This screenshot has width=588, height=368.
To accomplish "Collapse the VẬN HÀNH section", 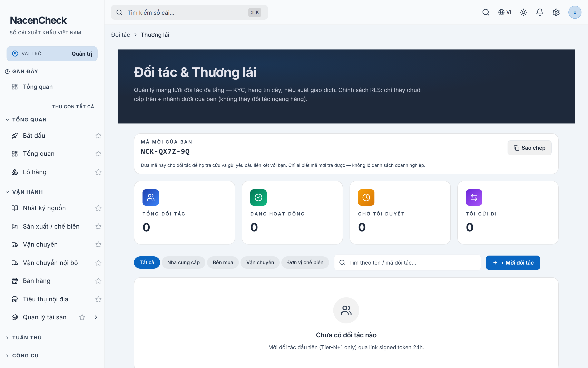I will pos(24,192).
